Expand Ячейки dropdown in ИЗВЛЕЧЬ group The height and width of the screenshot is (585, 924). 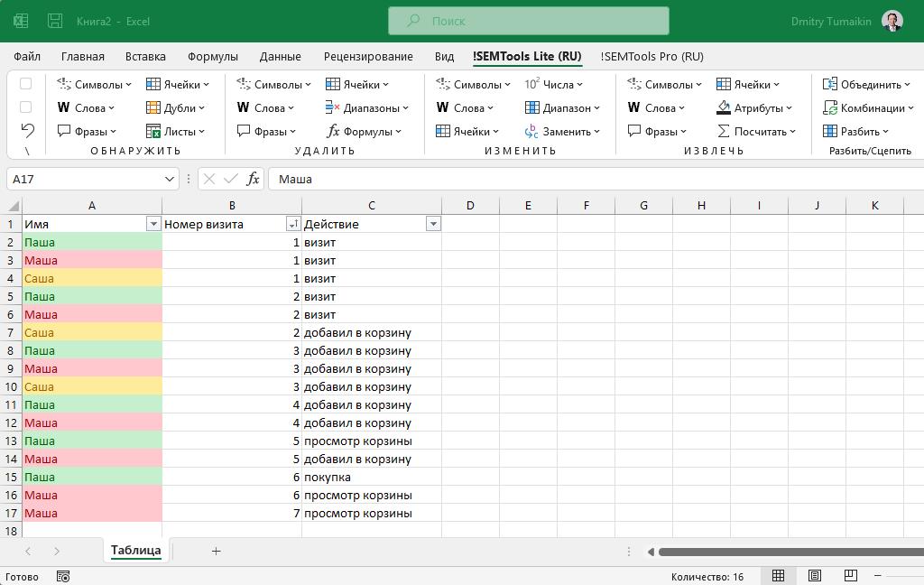[776, 84]
